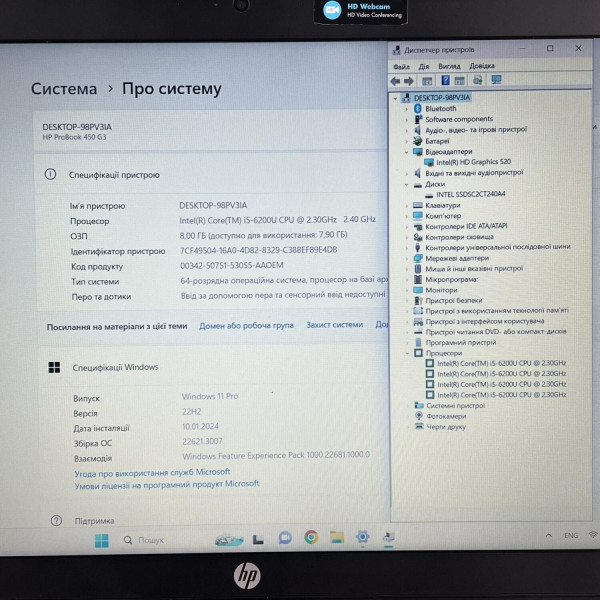Click the Back arrow in Device Manager toolbar

click(x=395, y=81)
